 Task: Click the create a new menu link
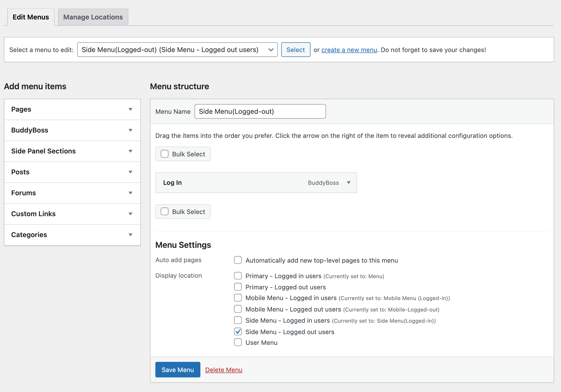coord(349,50)
